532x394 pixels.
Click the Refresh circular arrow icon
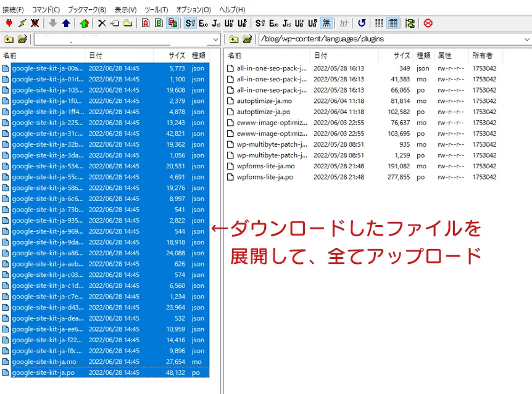tap(362, 23)
